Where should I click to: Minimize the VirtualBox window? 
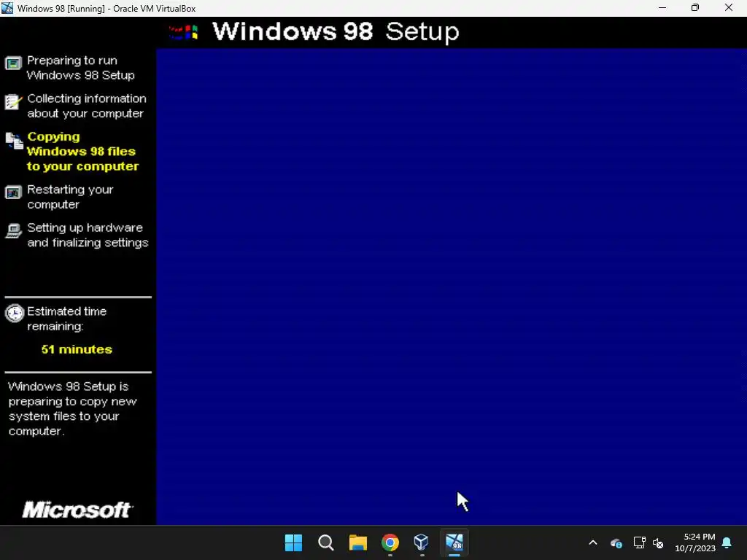(x=662, y=7)
